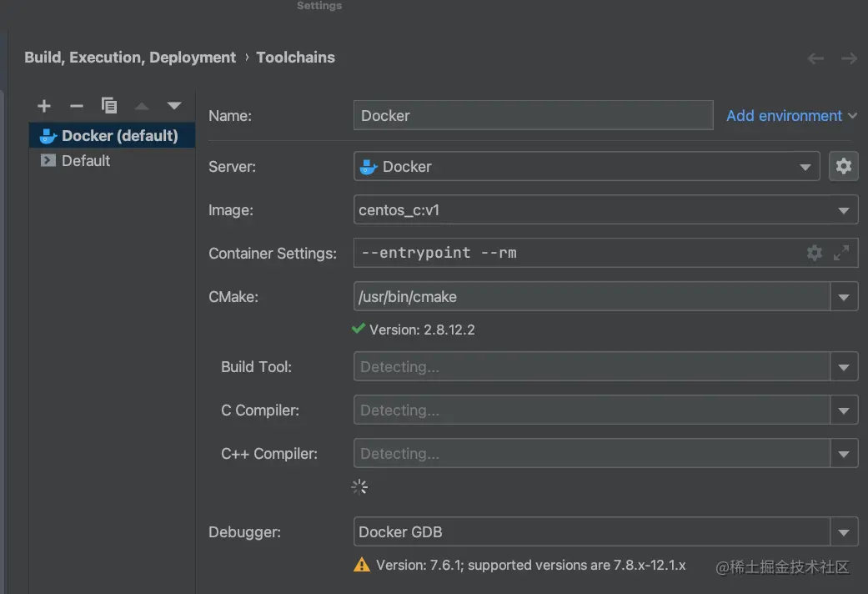Click the C++ Compiler detecting field
This screenshot has height=594, width=868.
(592, 453)
